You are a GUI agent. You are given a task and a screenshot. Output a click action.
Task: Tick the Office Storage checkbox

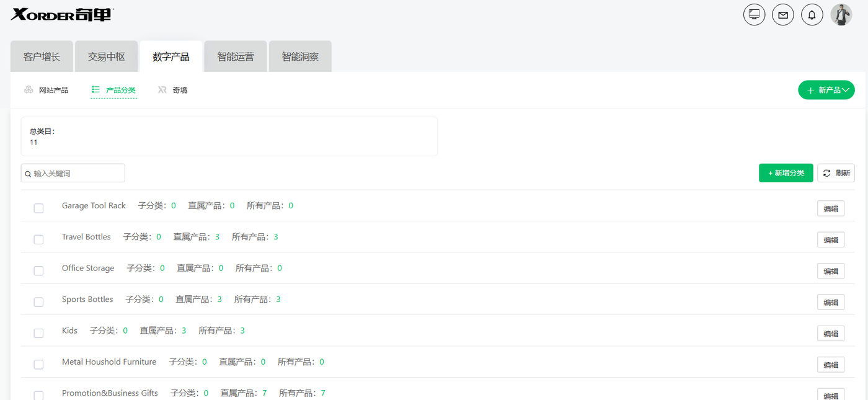coord(38,271)
